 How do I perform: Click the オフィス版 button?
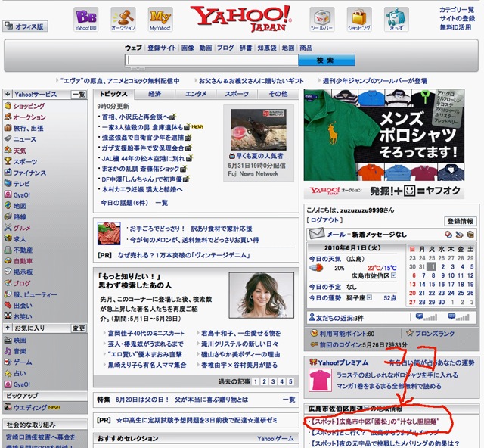point(25,26)
